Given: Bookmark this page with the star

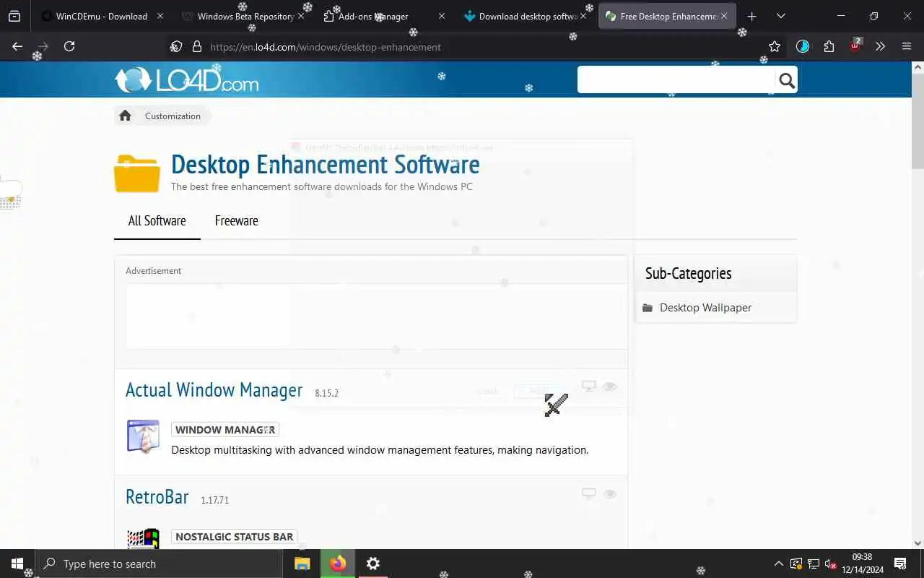Looking at the screenshot, I should tap(775, 46).
